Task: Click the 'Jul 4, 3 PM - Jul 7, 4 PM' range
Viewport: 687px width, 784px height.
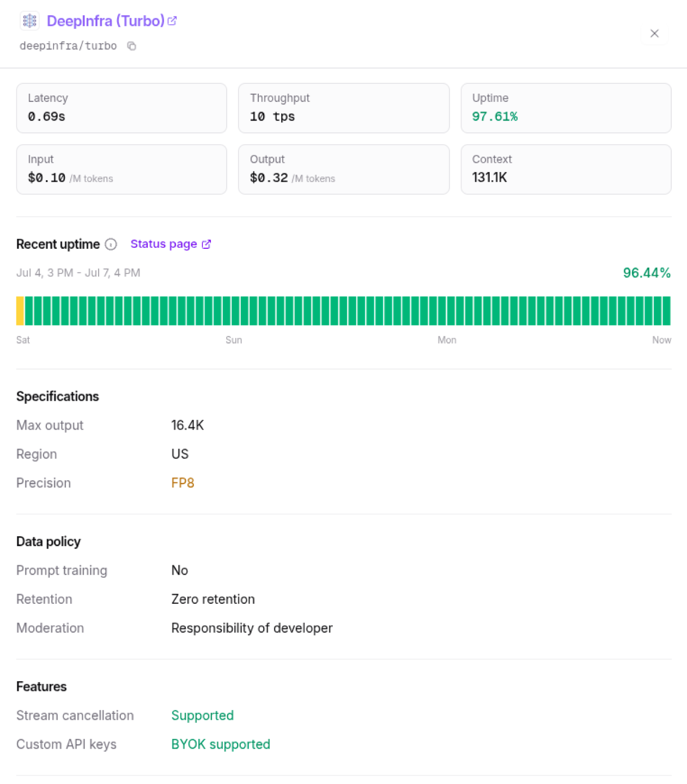Action: tap(78, 273)
